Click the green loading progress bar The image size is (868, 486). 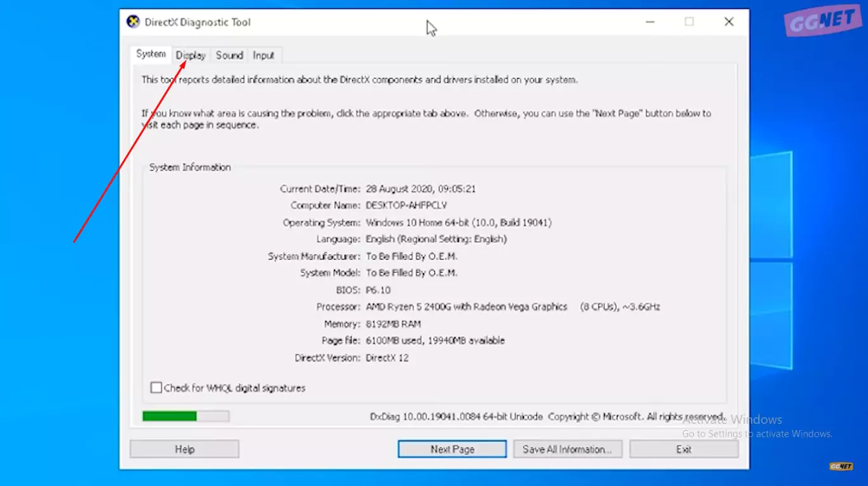point(186,416)
